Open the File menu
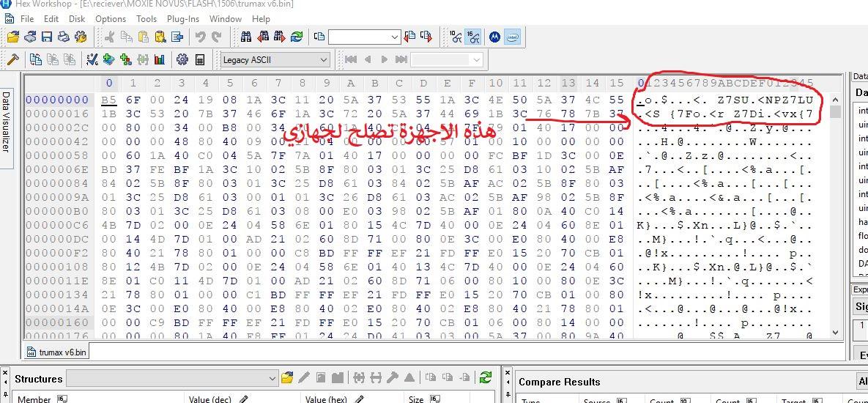The width and height of the screenshot is (868, 403). [x=27, y=18]
